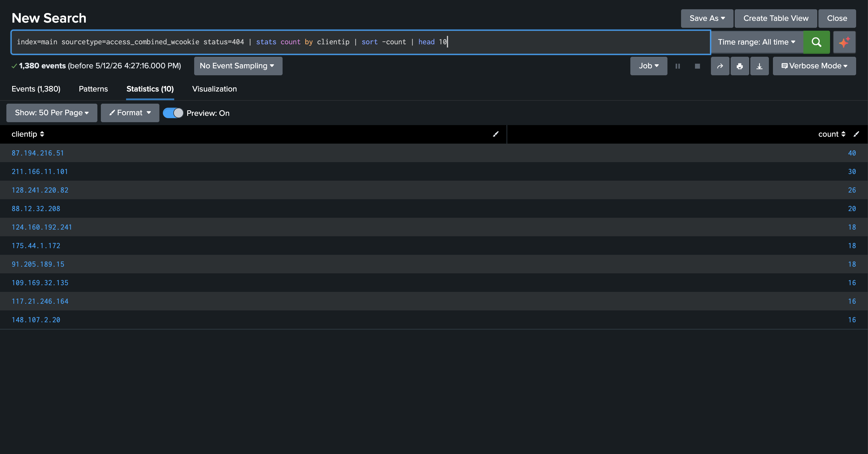Close the search using the Close button
The height and width of the screenshot is (454, 868).
[x=837, y=18]
